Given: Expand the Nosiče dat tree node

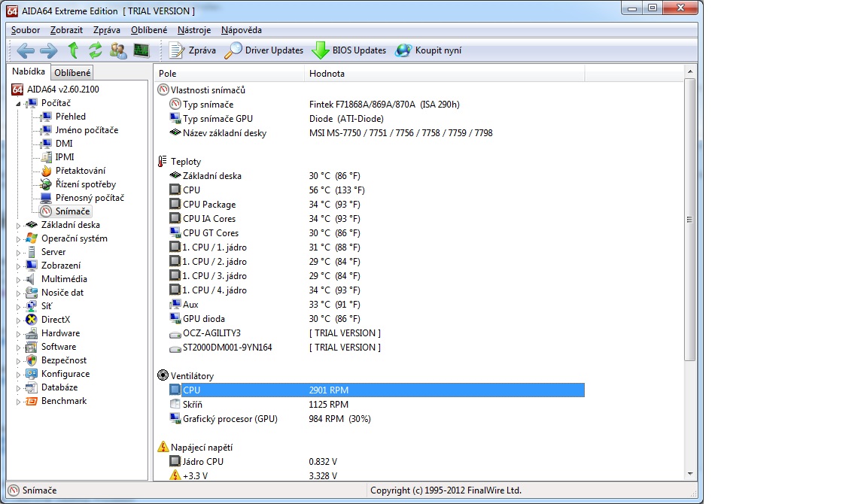Looking at the screenshot, I should pyautogui.click(x=18, y=293).
